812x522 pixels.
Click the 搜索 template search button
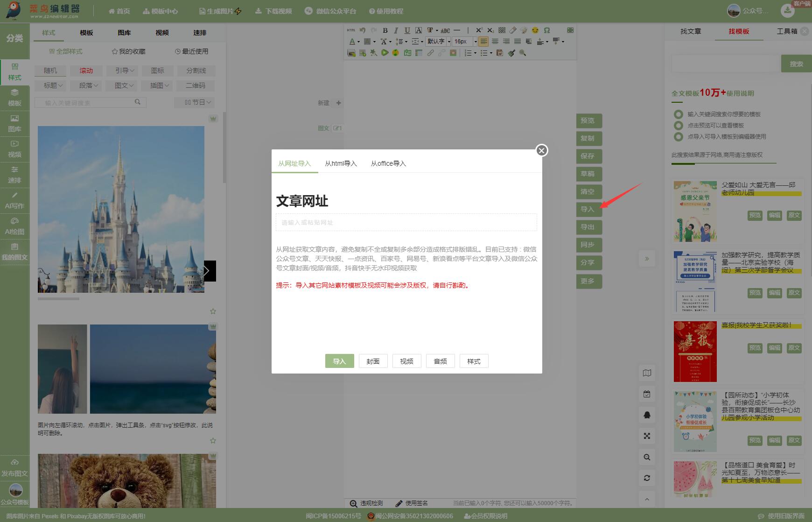click(x=796, y=64)
